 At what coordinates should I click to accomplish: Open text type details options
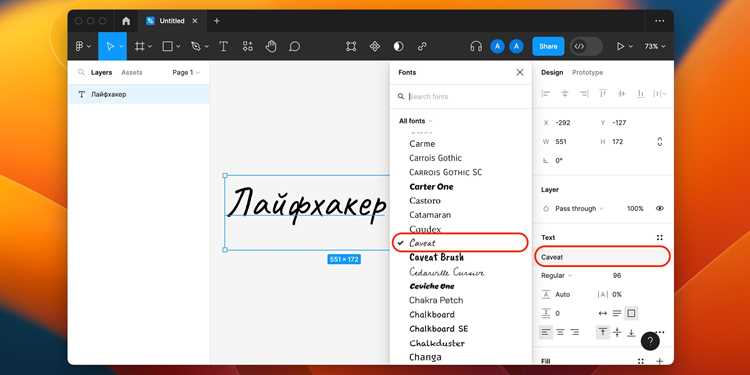coord(660,332)
